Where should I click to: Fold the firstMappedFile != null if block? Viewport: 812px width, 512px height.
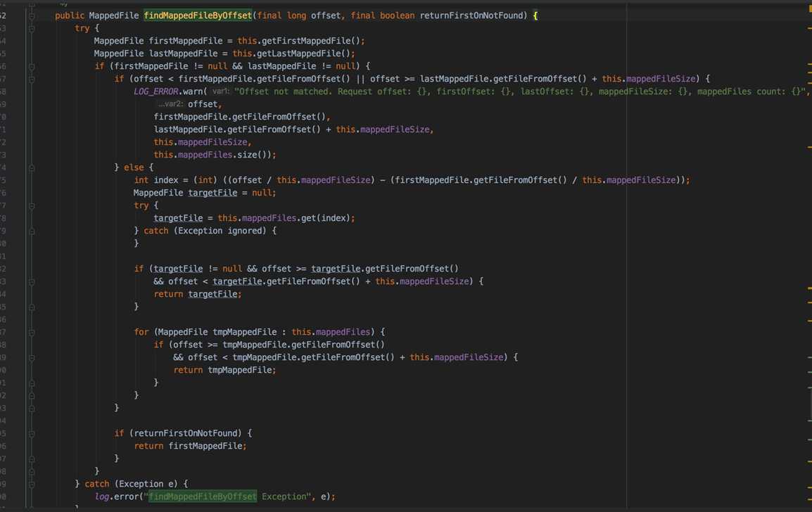click(32, 67)
